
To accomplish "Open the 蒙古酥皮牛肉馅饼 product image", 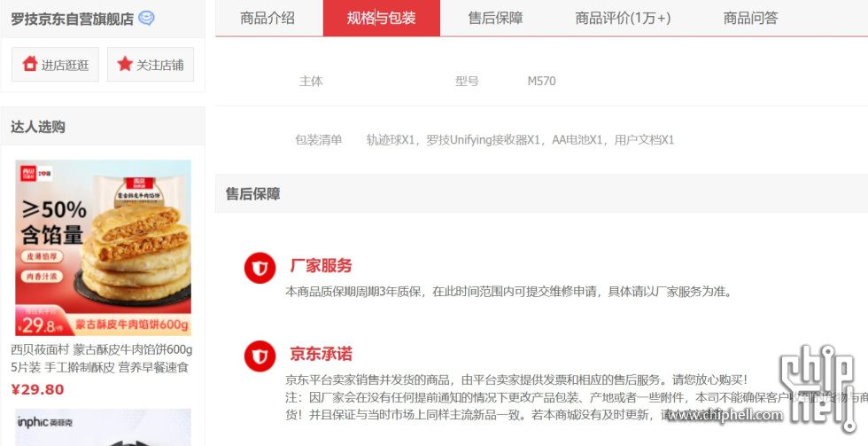I will tap(103, 247).
